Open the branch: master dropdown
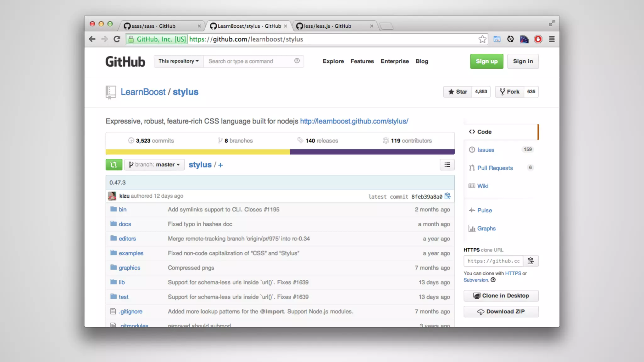The width and height of the screenshot is (644, 362). 154,165
